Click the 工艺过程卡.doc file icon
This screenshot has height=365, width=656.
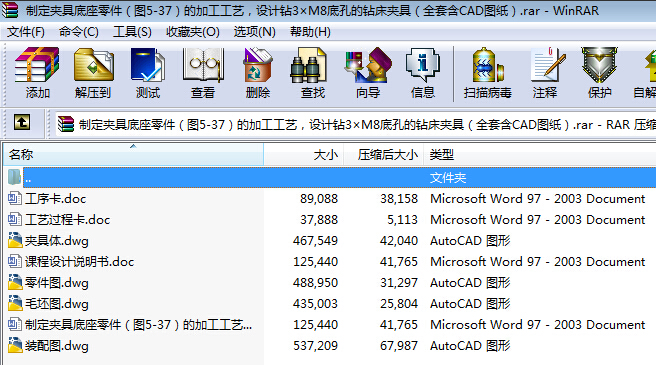click(15, 219)
